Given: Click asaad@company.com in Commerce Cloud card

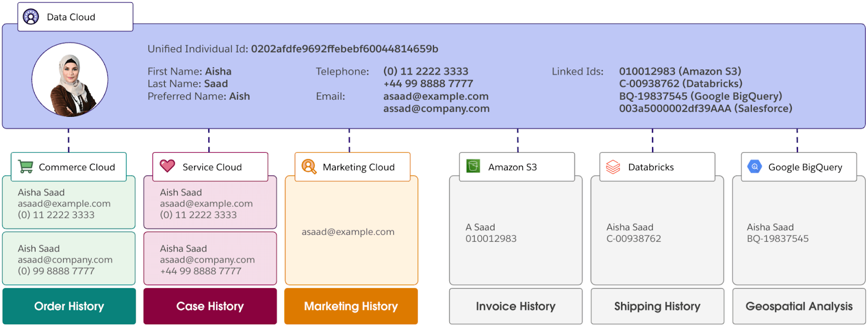Looking at the screenshot, I should [x=65, y=260].
